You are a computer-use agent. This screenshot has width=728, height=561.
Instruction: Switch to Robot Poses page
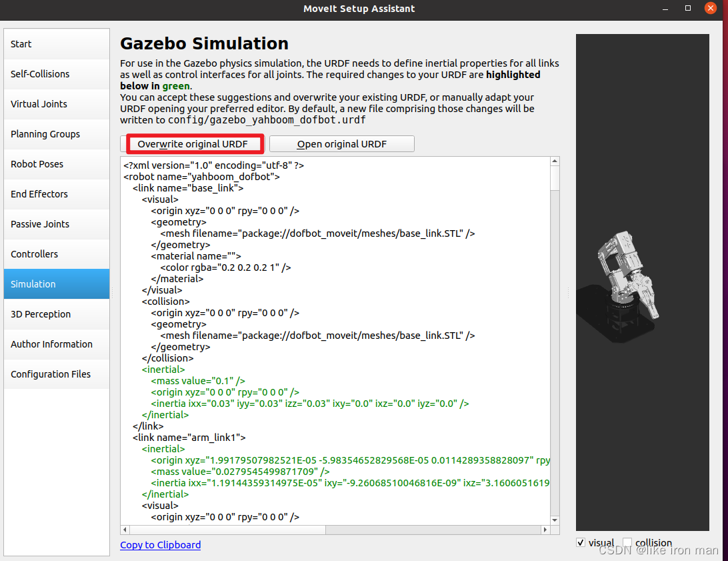tap(57, 164)
